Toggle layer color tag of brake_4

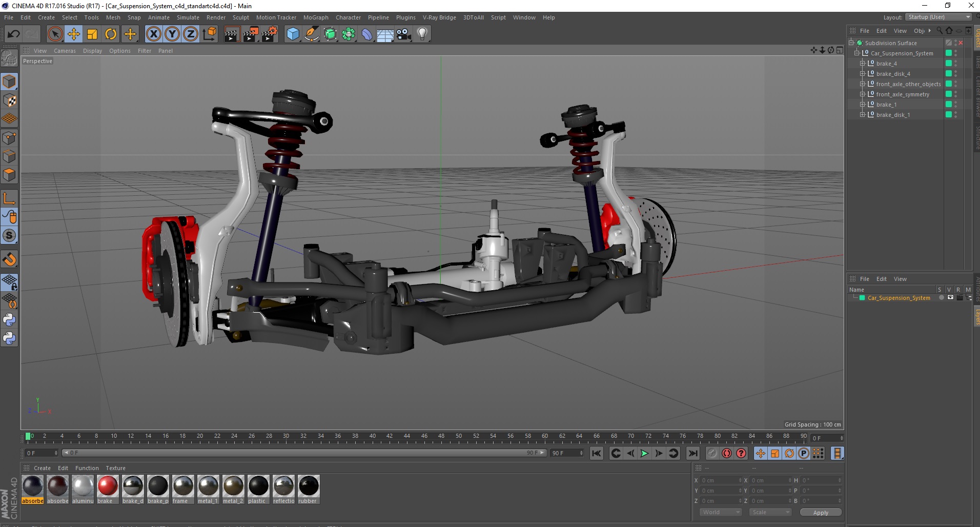pos(949,64)
